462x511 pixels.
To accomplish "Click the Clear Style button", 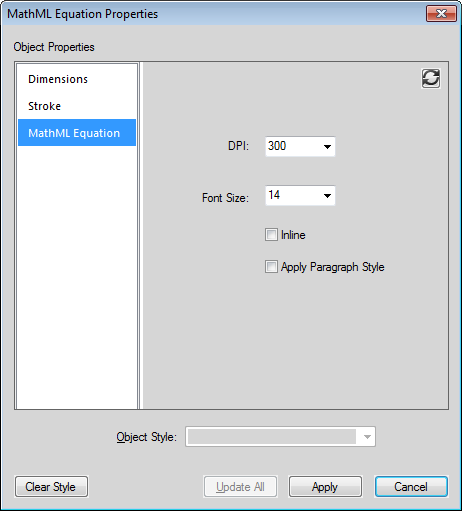I will 52,487.
